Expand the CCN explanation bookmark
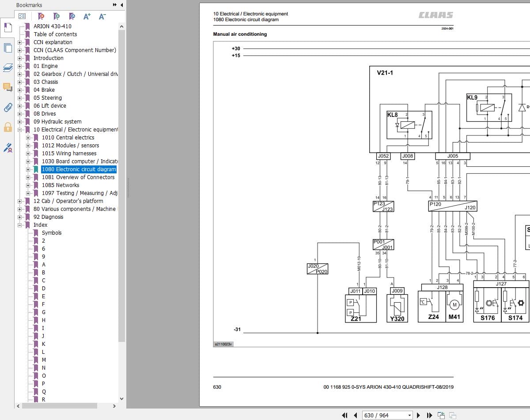The image size is (530, 420). click(x=19, y=42)
